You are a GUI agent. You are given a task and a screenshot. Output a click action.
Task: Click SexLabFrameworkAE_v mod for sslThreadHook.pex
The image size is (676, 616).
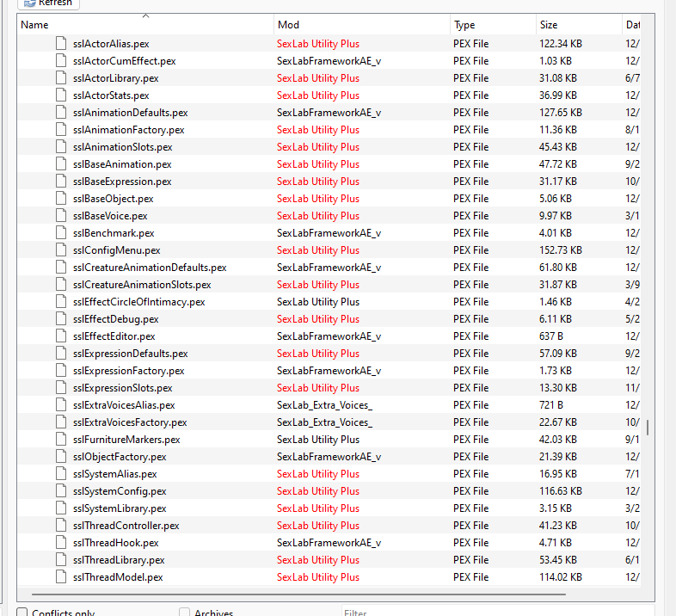329,543
